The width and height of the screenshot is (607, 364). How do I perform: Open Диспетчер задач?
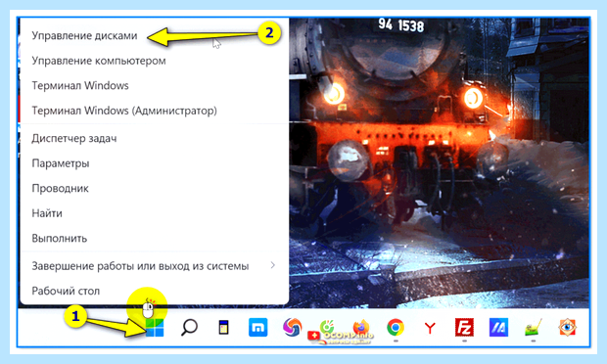(74, 138)
